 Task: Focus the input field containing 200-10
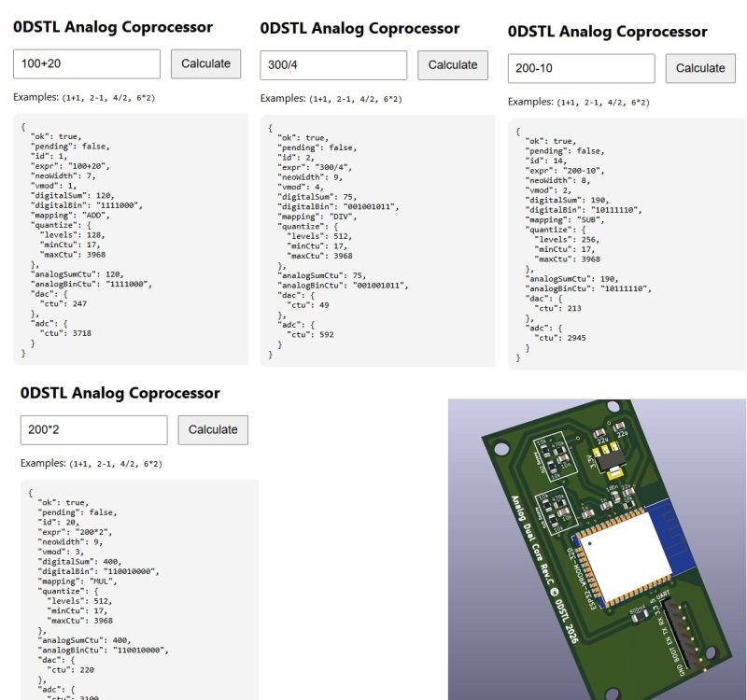581,68
